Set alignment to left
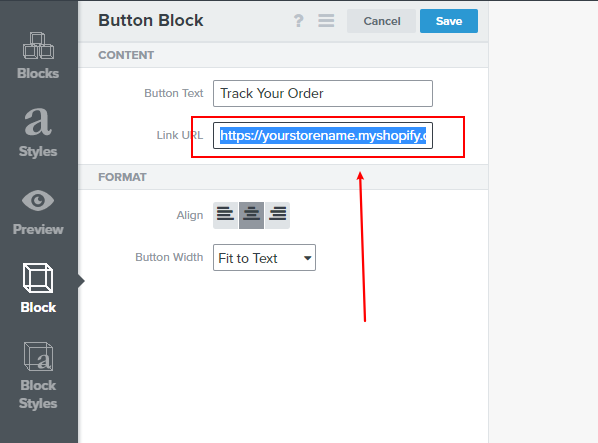This screenshot has width=598, height=443. 225,215
